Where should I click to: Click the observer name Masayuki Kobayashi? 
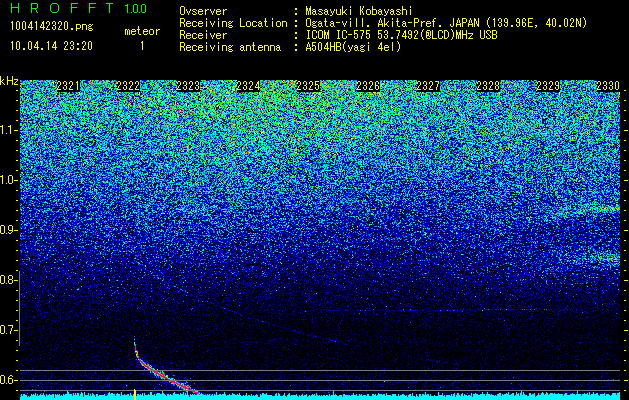click(359, 11)
